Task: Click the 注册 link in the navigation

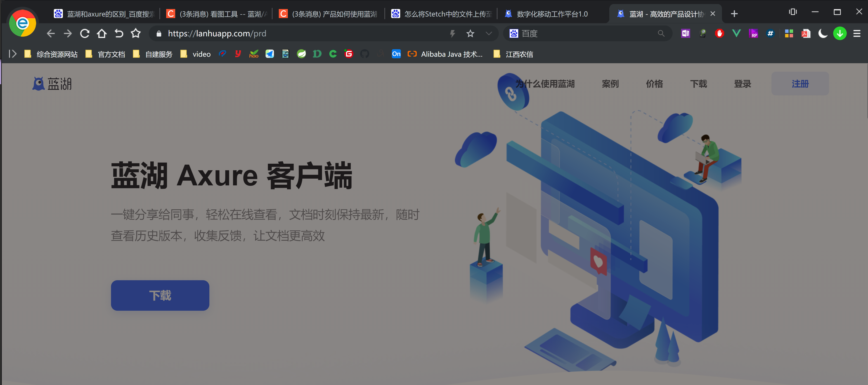Action: click(x=800, y=84)
